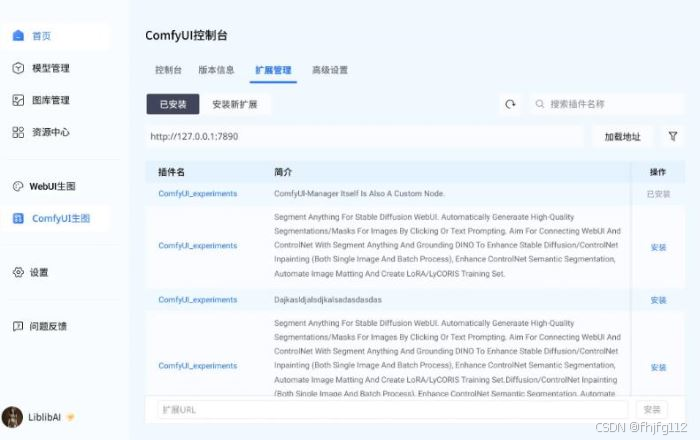
Task: Click the Dajkasldjalsdjkalsadasdasdas description text
Action: 328,299
